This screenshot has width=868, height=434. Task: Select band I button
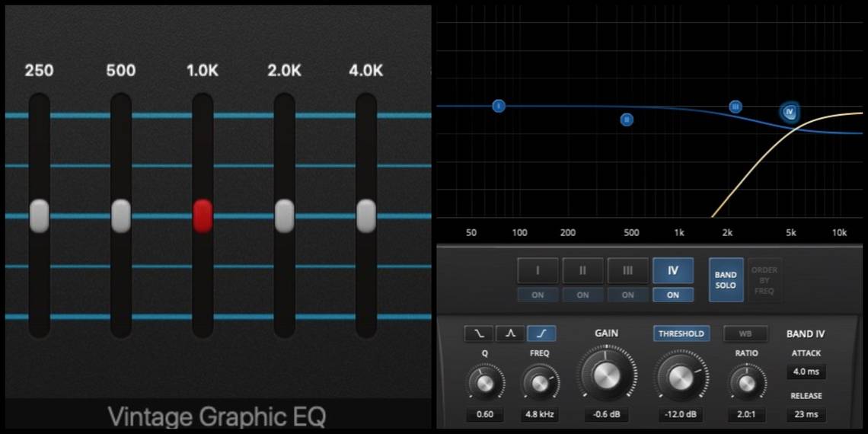pyautogui.click(x=538, y=271)
